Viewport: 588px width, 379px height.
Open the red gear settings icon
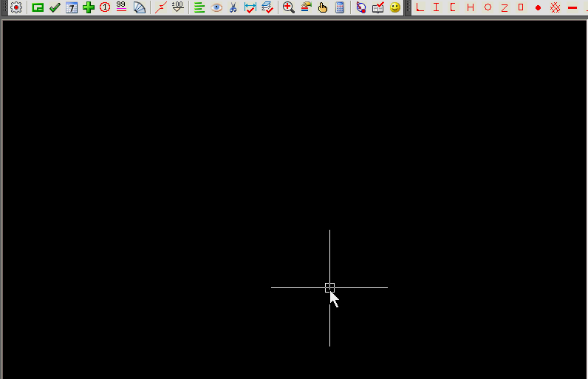pos(16,7)
